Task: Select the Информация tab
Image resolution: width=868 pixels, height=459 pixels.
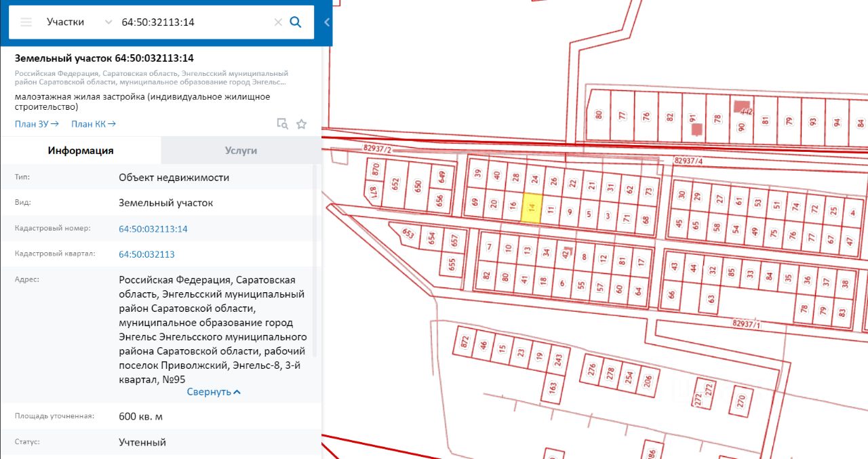Action: click(81, 151)
